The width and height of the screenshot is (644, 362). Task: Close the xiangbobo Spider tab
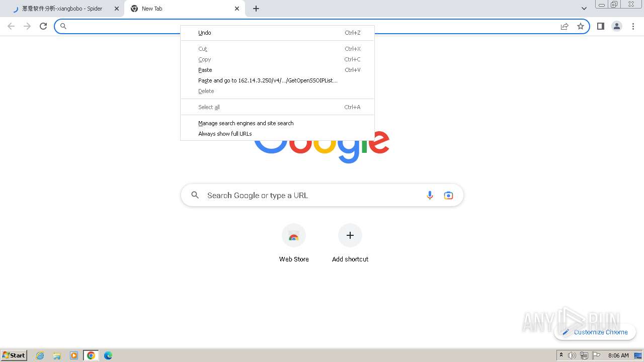click(x=117, y=9)
